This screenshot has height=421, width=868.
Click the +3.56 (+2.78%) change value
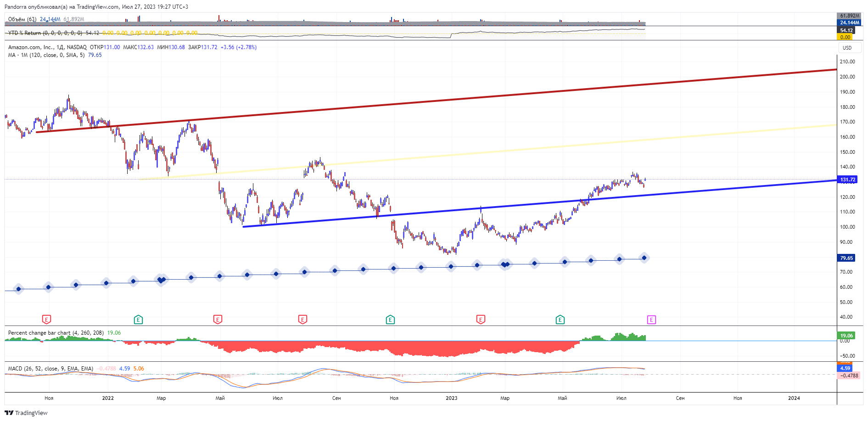tap(238, 47)
